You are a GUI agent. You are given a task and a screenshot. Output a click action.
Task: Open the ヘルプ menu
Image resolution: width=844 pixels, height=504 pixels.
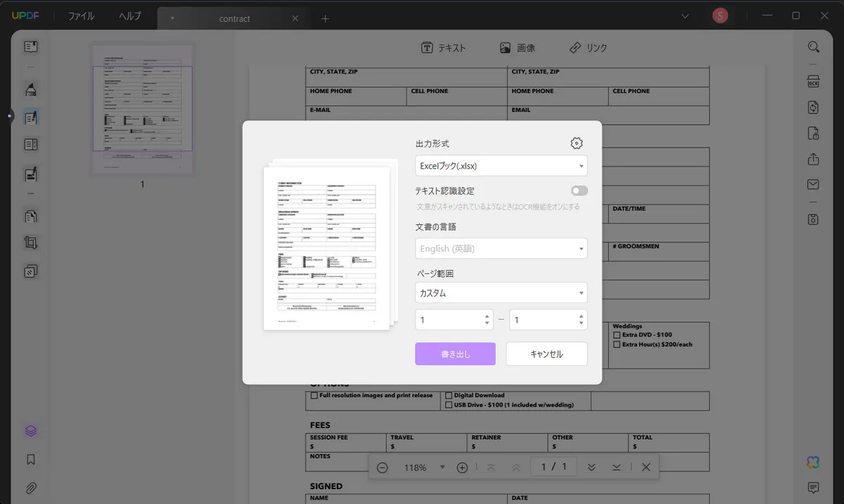tap(129, 16)
